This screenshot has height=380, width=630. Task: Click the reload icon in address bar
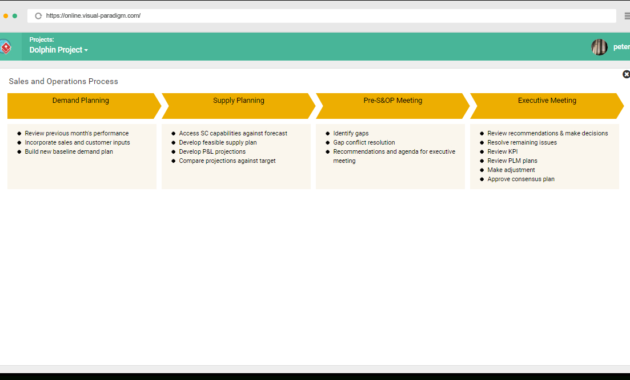coord(38,16)
